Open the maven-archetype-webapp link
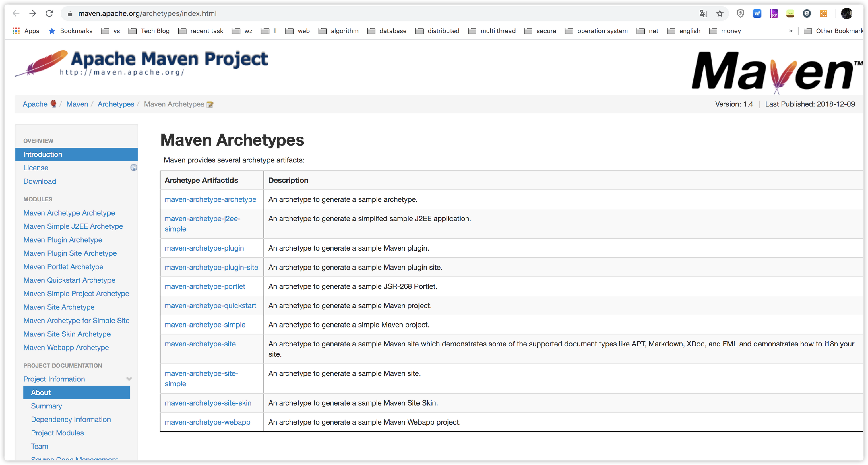The height and width of the screenshot is (465, 868). tap(207, 422)
